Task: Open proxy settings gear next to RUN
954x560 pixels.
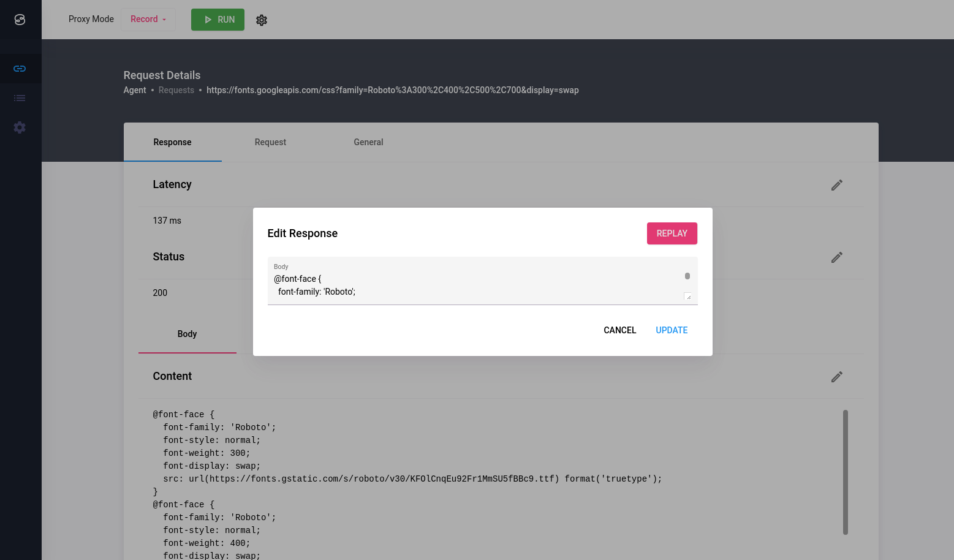Action: [x=262, y=20]
